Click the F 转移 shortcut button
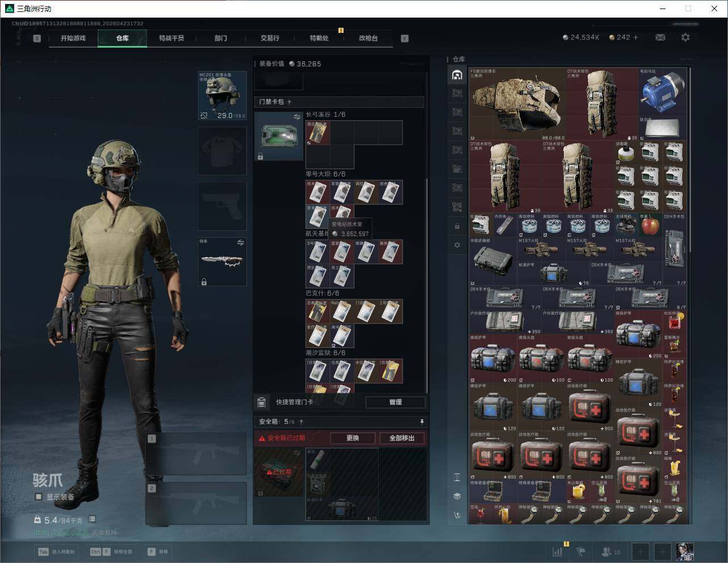Image resolution: width=728 pixels, height=563 pixels. point(158,551)
